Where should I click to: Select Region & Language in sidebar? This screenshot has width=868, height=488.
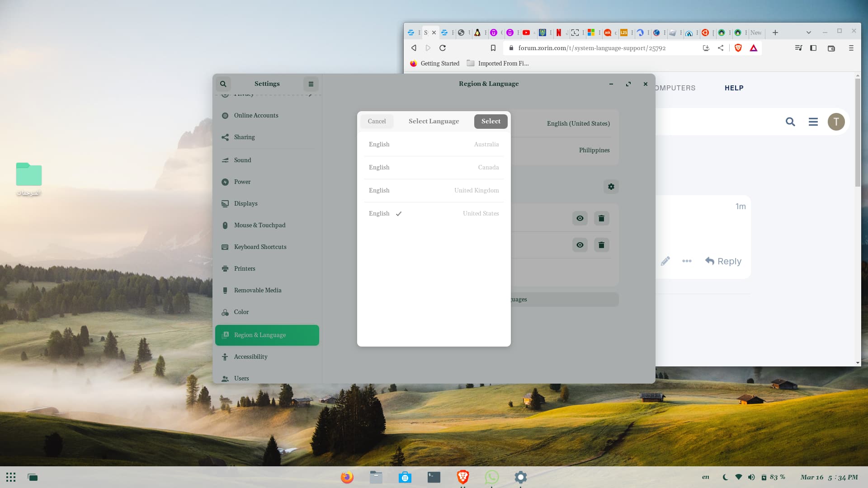267,335
